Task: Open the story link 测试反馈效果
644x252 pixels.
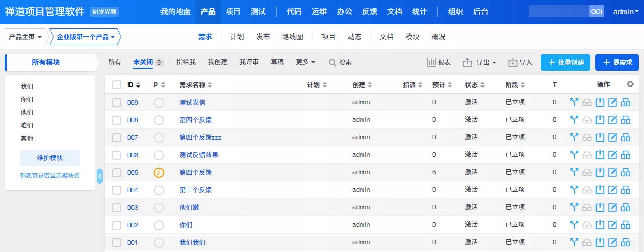Action: click(x=199, y=155)
